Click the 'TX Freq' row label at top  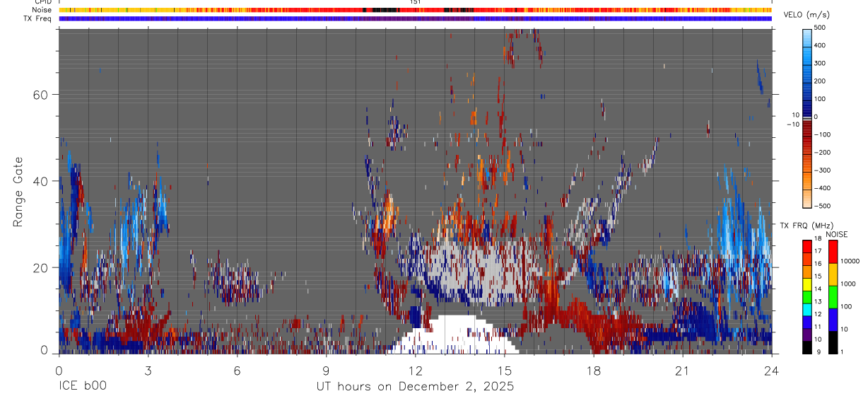pyautogui.click(x=37, y=18)
